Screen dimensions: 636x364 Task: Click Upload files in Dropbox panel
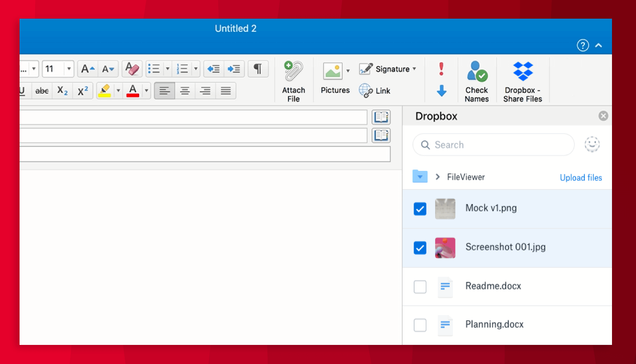coord(580,177)
